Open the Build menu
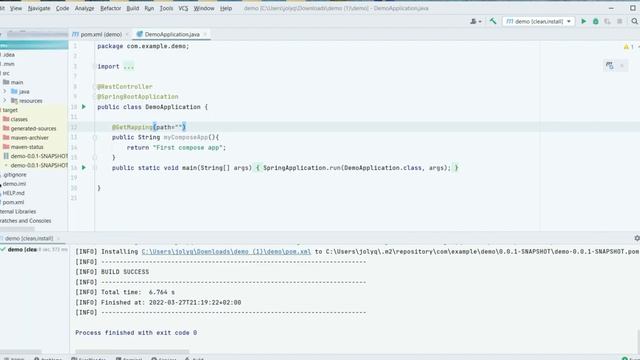Screen dimensions: 640x360 click(x=133, y=8)
